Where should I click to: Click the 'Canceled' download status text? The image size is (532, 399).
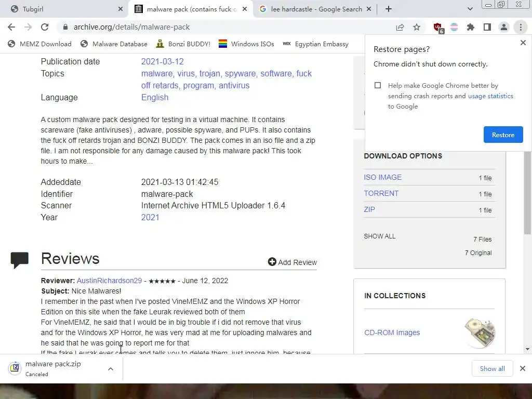pos(37,374)
